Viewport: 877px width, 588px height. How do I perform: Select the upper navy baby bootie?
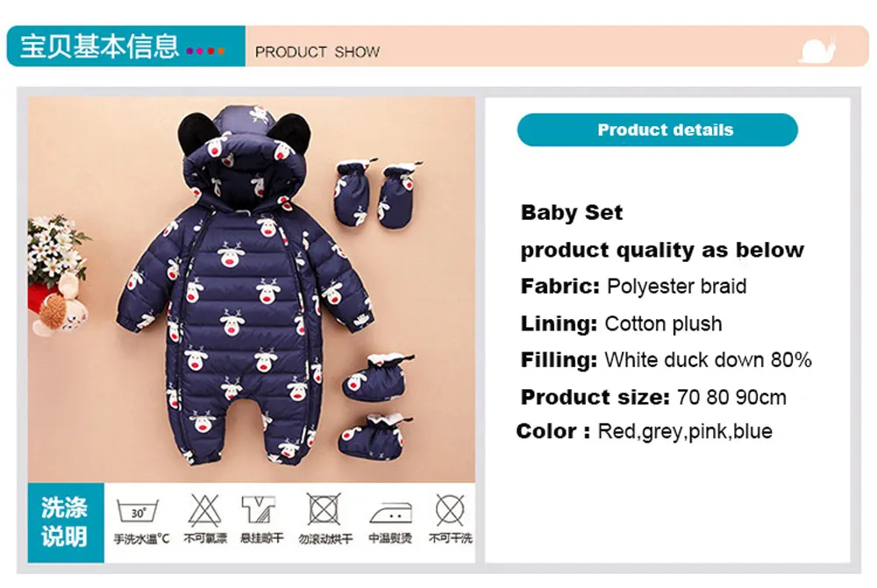376,377
